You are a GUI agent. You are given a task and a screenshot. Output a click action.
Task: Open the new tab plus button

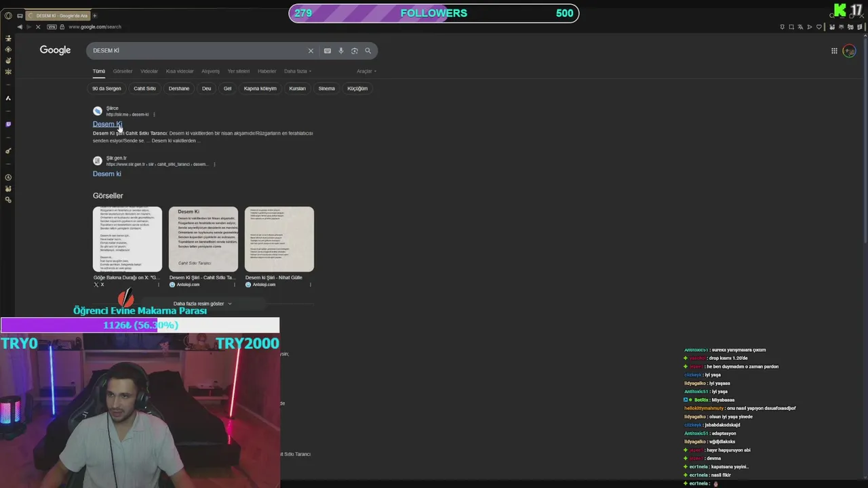coord(94,16)
